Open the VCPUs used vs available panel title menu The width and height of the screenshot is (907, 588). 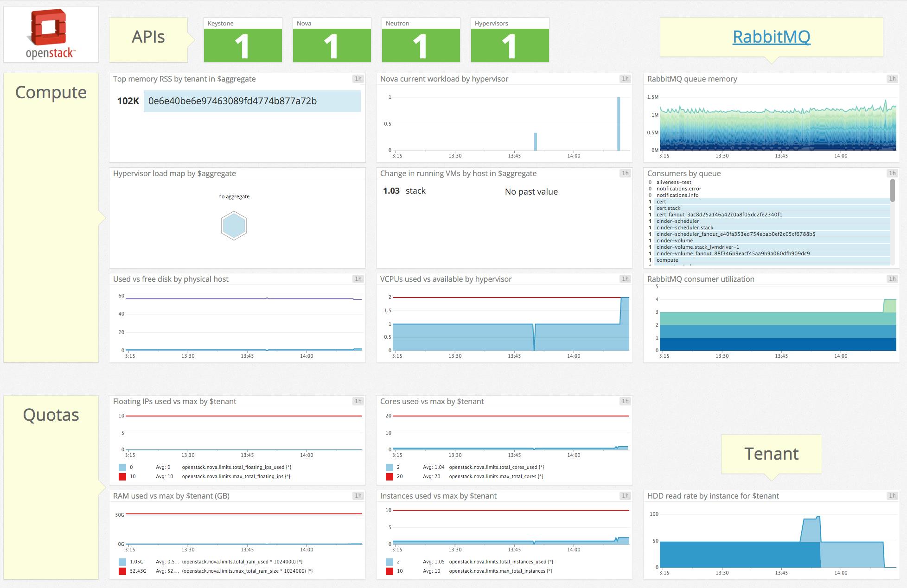(446, 279)
